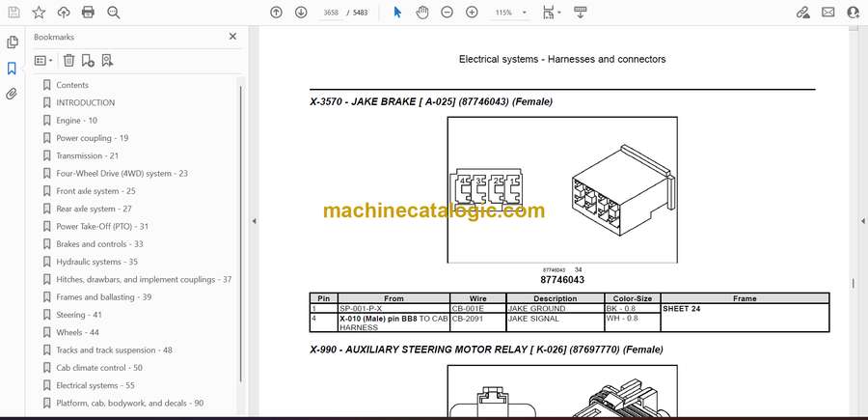Screen dimensions: 868x420
Task: Open the page fit options dropdown
Action: [552, 13]
